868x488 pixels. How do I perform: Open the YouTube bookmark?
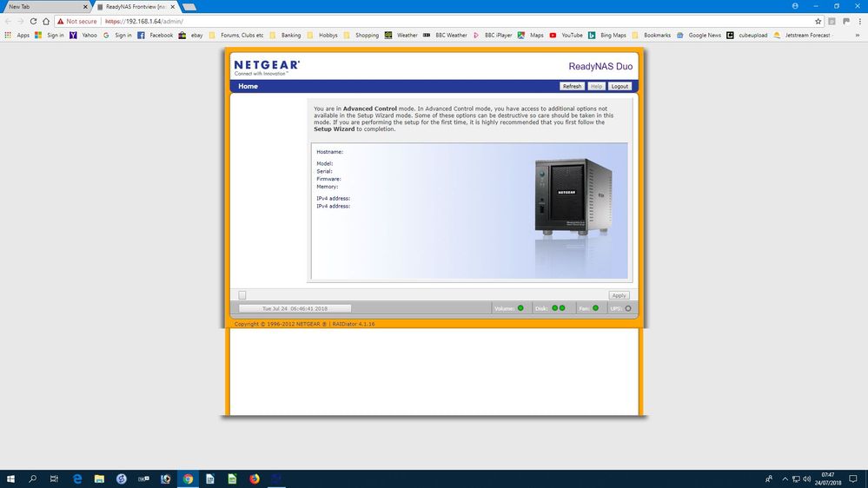pyautogui.click(x=566, y=35)
